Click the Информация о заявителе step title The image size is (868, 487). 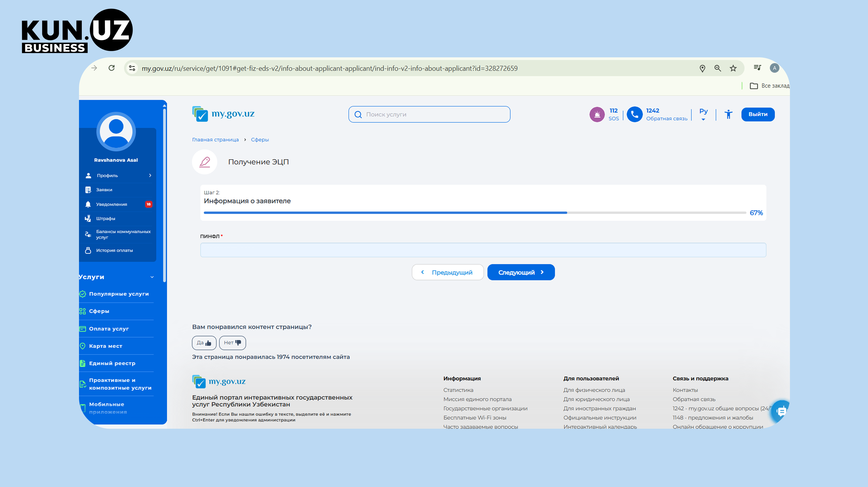[247, 201]
